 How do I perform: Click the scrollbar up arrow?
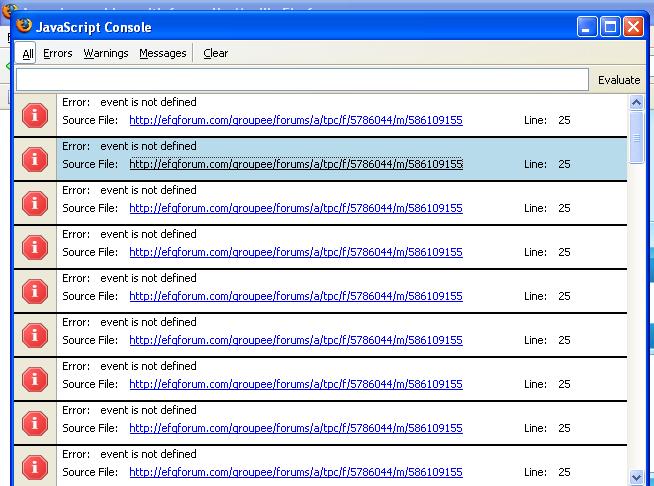tap(636, 103)
